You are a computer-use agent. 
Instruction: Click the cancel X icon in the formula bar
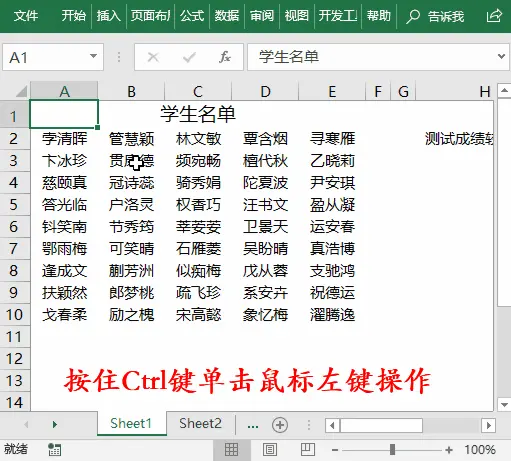tap(153, 57)
